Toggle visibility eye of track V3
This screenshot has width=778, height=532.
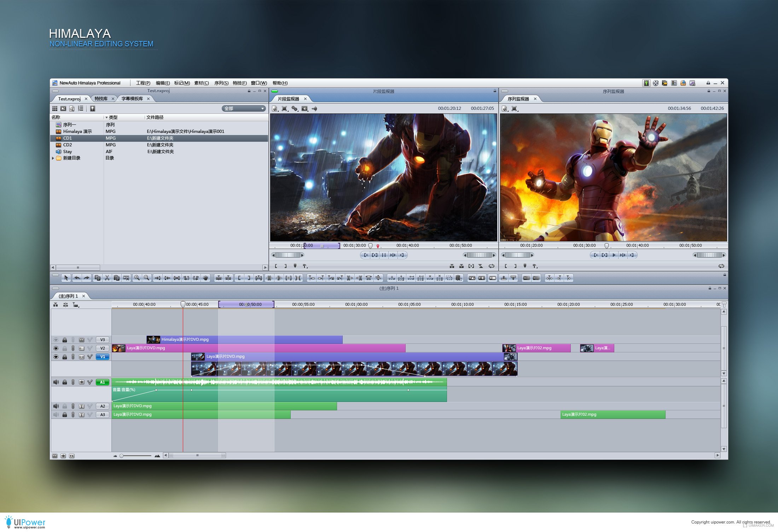[56, 340]
